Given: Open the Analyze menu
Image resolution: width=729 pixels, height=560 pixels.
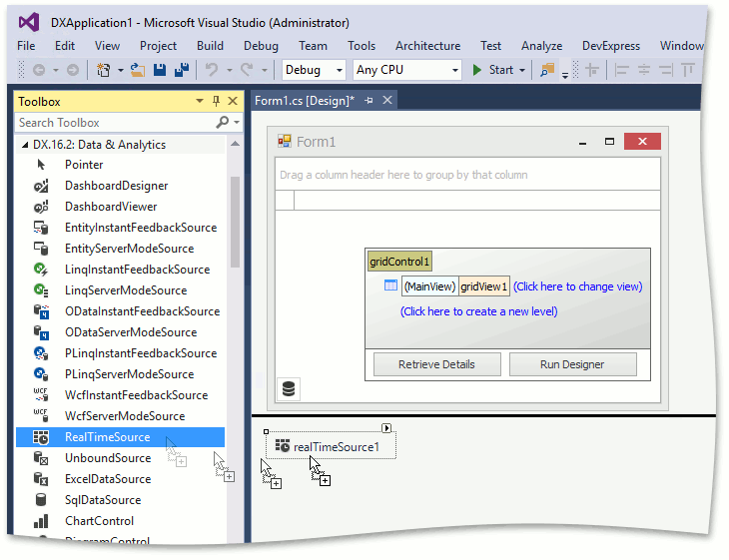Looking at the screenshot, I should [541, 46].
